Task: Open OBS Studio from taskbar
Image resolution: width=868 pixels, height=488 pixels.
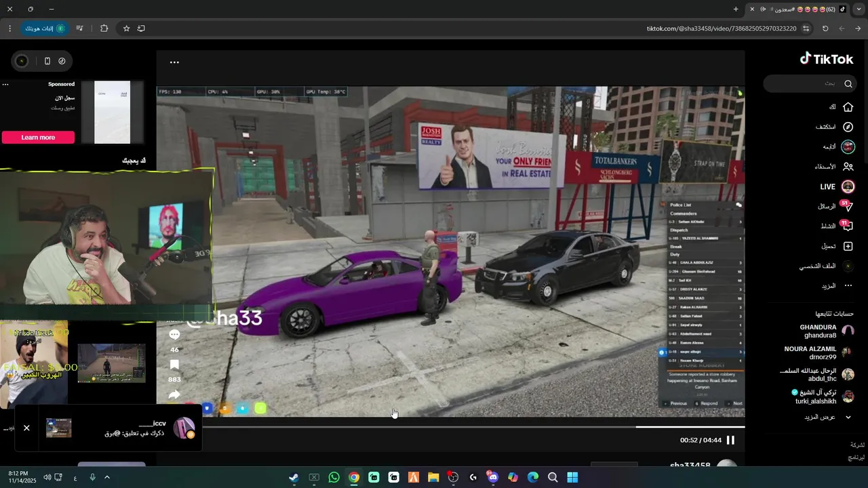Action: pyautogui.click(x=453, y=477)
